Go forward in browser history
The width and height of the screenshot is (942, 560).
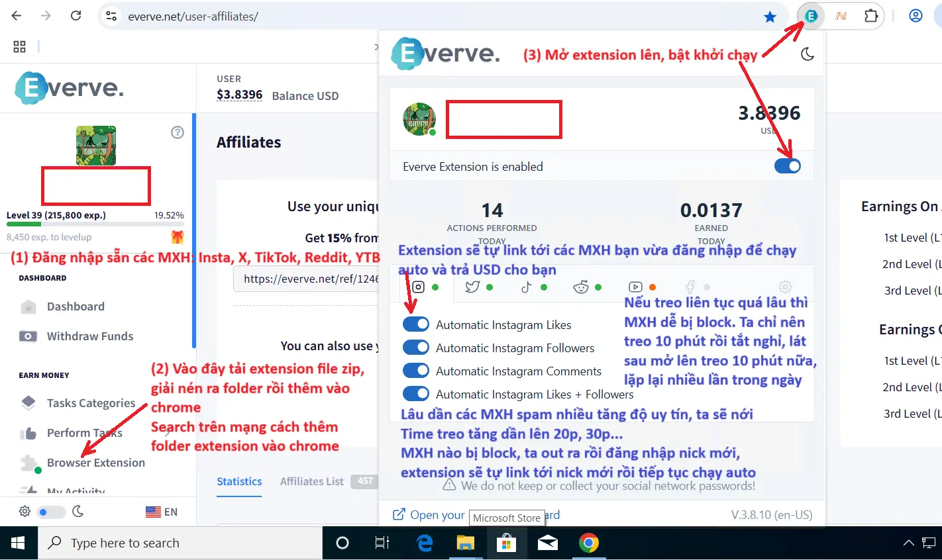click(46, 16)
